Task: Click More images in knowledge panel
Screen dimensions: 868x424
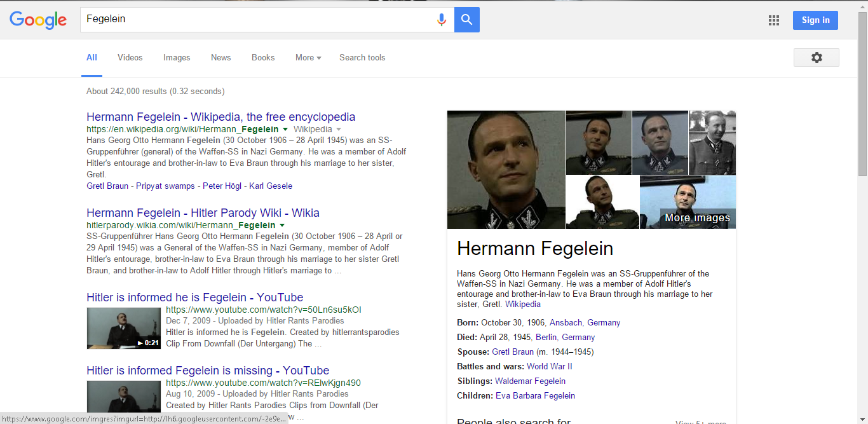Action: [x=697, y=218]
